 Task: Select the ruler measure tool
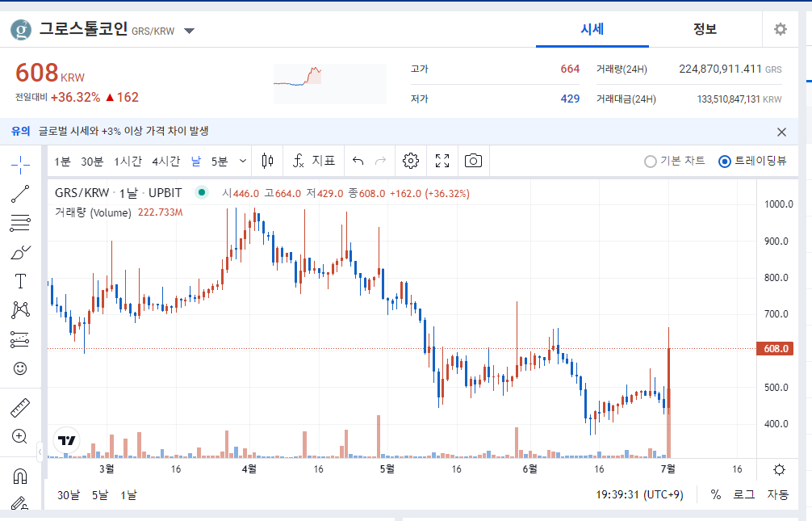20,408
